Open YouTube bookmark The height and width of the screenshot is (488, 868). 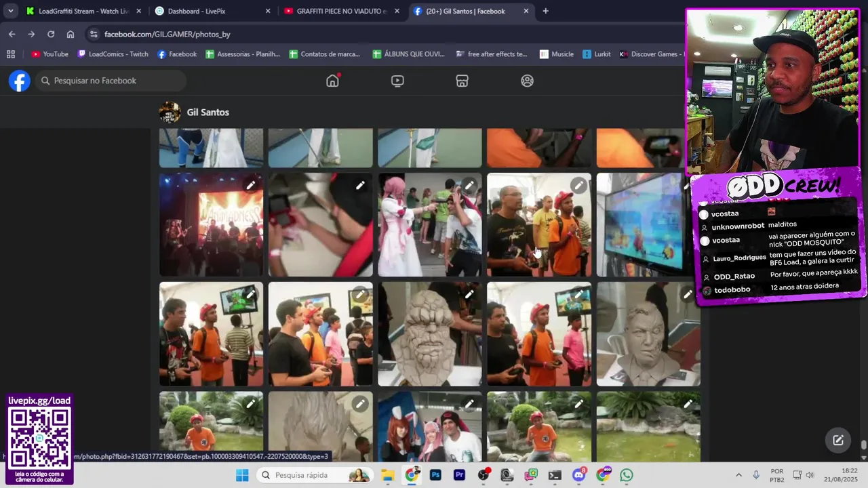coord(50,54)
